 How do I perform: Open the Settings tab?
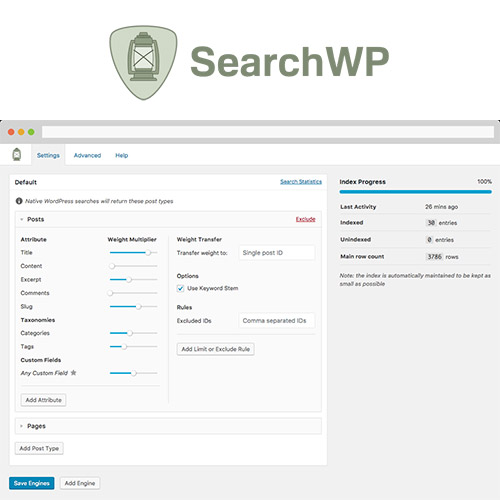(x=48, y=155)
